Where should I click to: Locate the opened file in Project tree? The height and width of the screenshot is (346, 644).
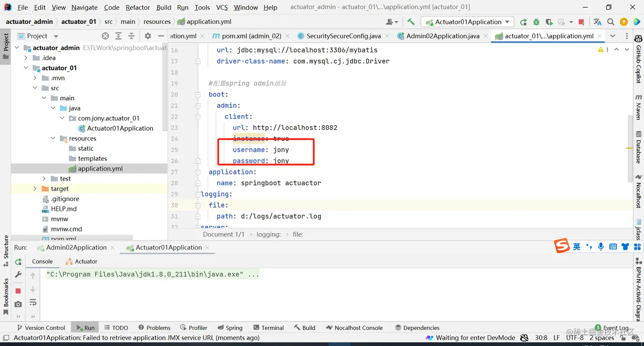[x=105, y=36]
